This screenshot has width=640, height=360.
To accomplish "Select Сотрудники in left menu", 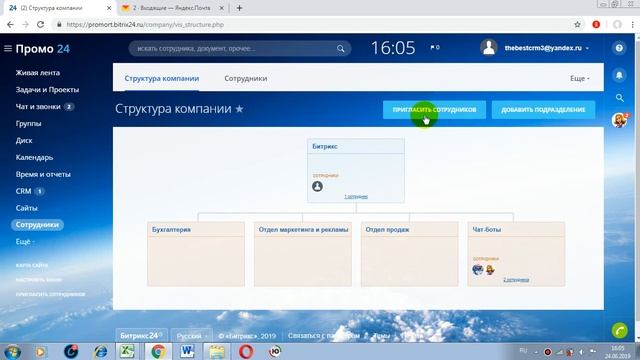I will click(x=37, y=225).
